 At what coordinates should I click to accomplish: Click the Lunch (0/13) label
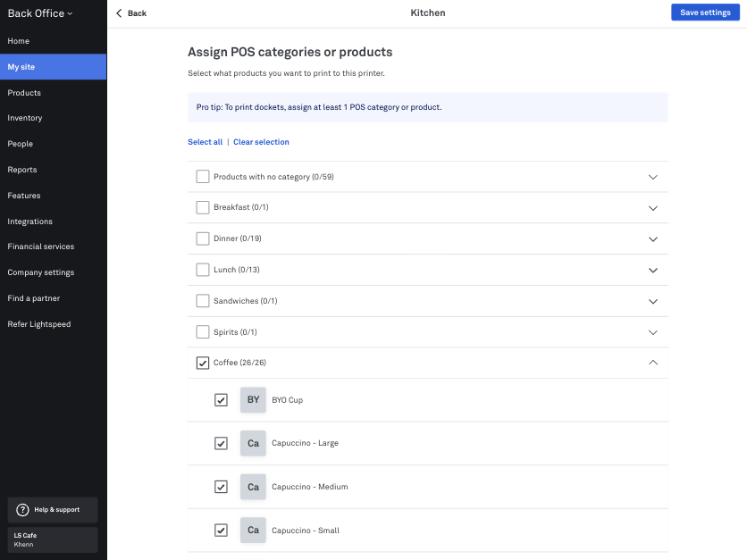pos(236,270)
